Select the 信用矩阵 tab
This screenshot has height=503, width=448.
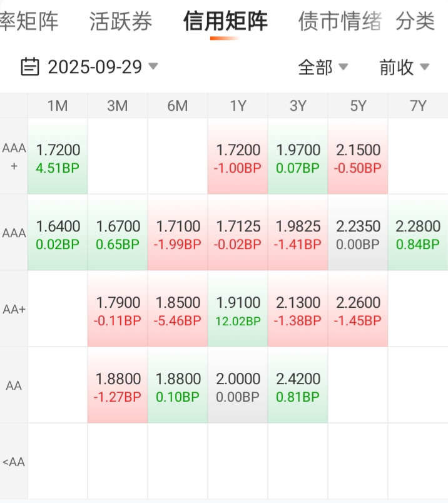tap(225, 22)
